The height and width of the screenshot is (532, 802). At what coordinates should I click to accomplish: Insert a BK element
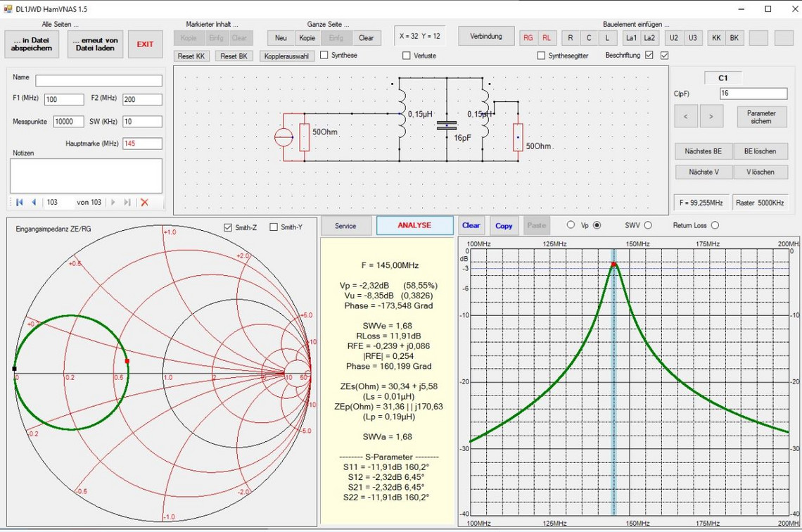coord(734,38)
